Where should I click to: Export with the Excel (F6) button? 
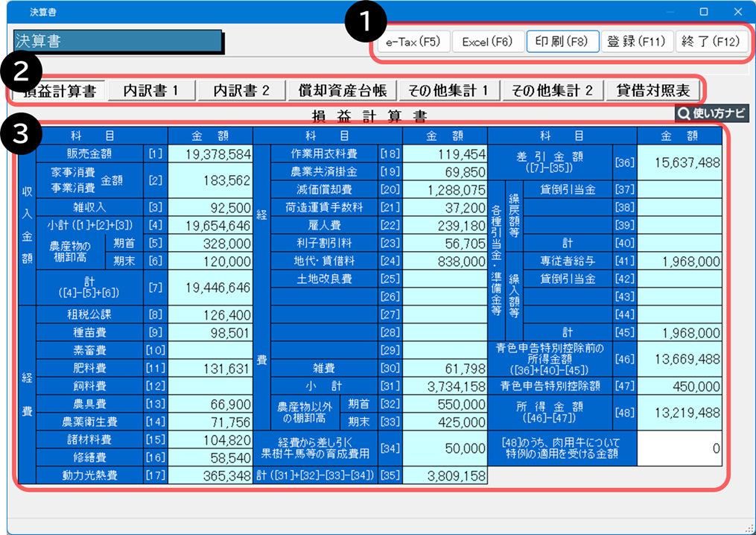487,42
